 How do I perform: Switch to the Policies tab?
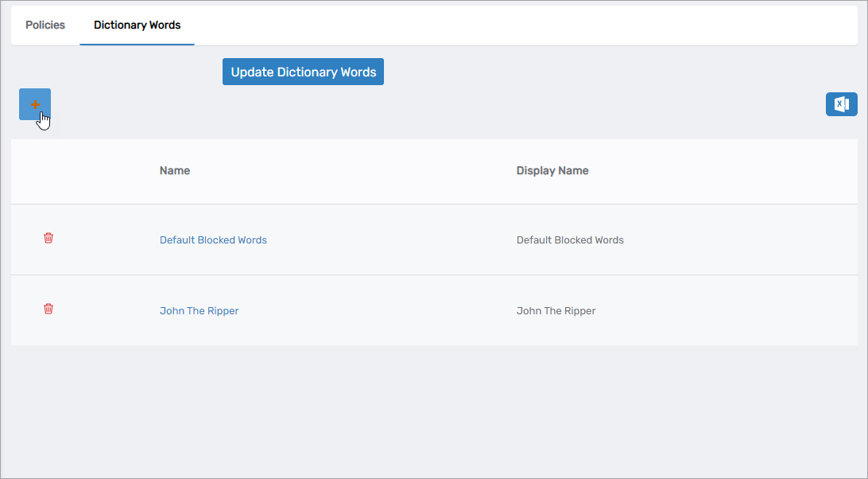click(45, 25)
